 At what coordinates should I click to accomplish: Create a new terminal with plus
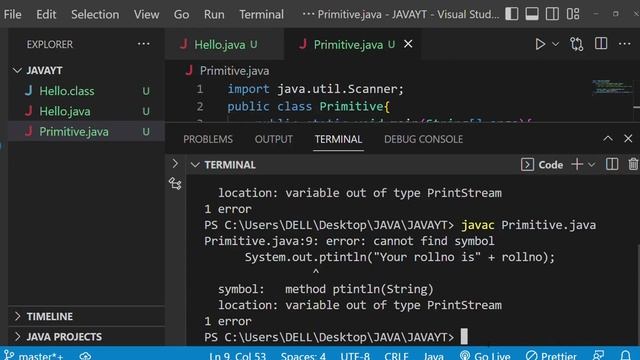coord(577,164)
